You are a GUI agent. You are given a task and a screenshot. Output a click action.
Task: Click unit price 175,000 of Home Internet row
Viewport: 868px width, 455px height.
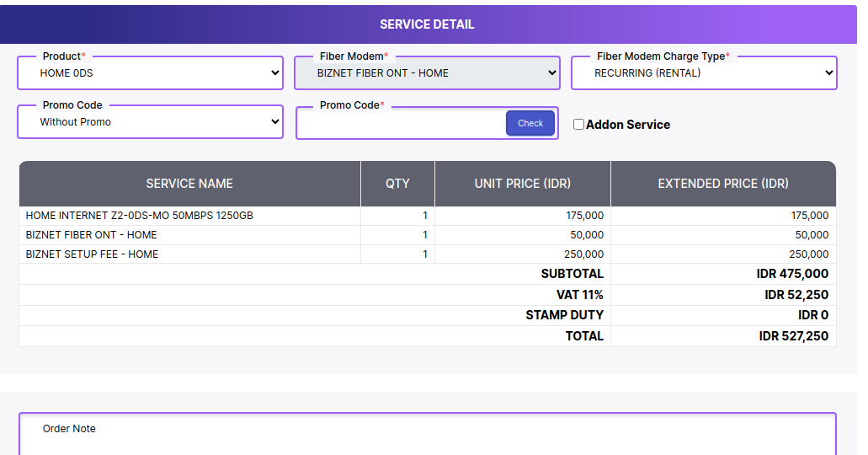(584, 216)
